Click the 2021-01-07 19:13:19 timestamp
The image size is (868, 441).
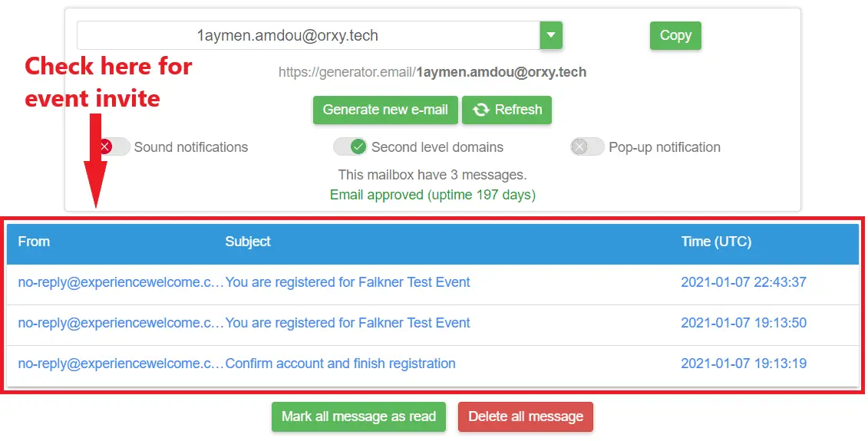pos(744,364)
